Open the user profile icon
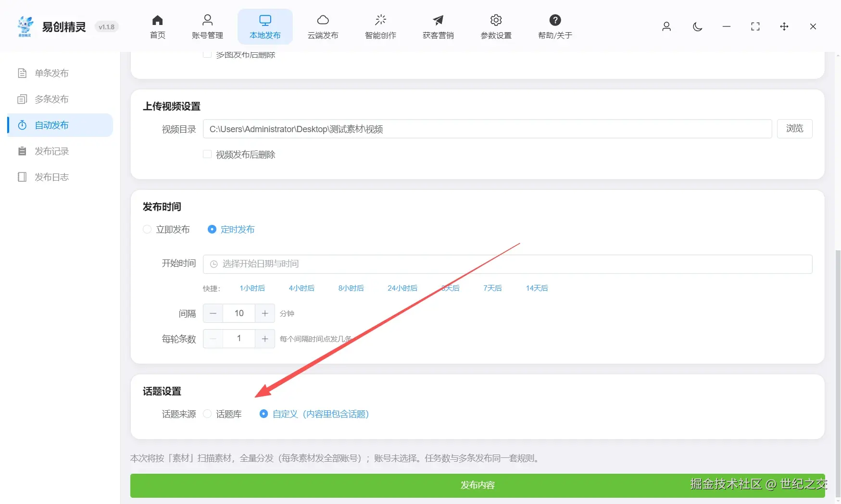The width and height of the screenshot is (841, 504). 666,27
